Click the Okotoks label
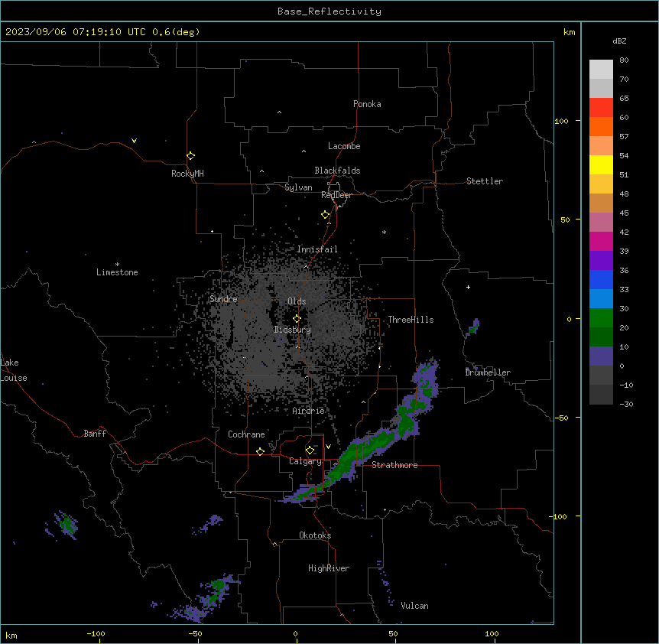 click(x=315, y=535)
